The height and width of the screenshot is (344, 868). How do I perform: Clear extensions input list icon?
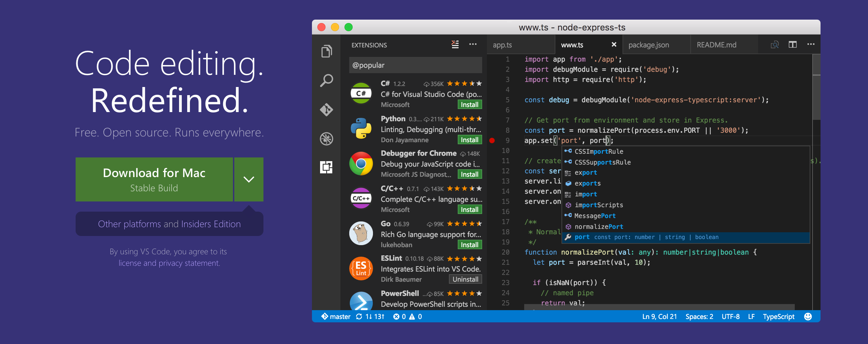coord(455,44)
